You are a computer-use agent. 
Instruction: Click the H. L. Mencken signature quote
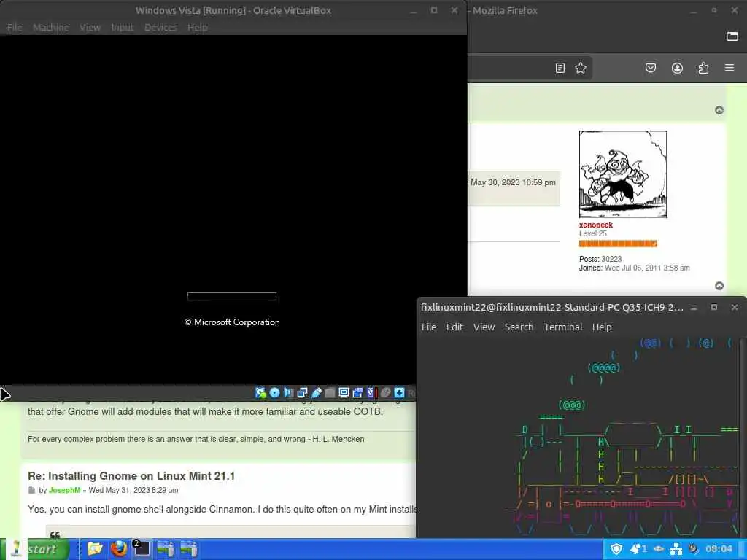pyautogui.click(x=196, y=439)
